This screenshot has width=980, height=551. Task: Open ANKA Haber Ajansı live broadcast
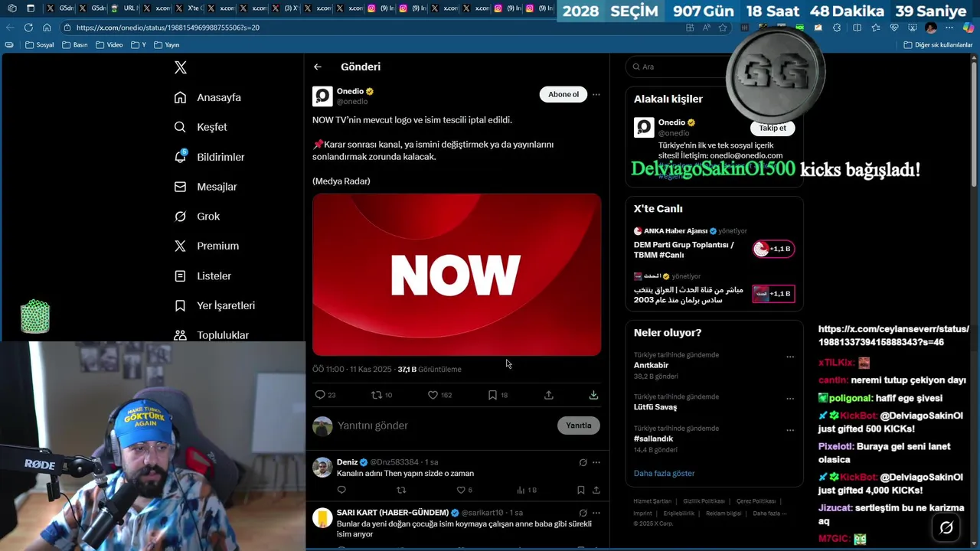pyautogui.click(x=714, y=245)
